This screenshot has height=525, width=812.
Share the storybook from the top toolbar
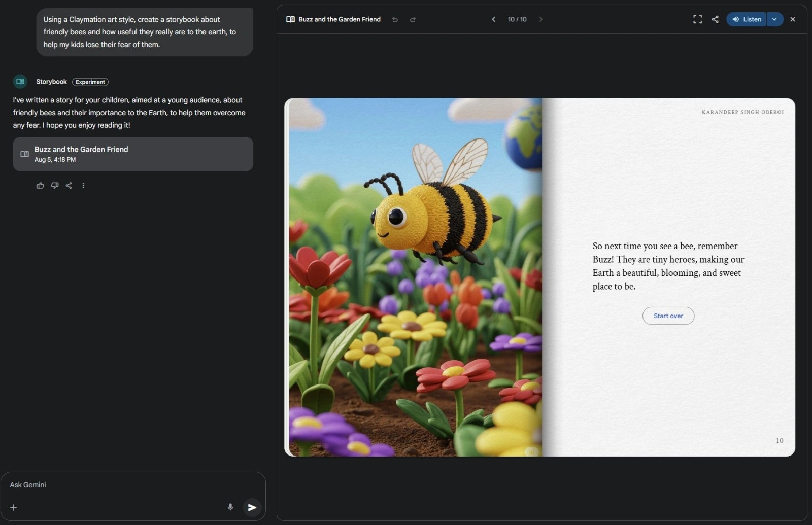715,19
